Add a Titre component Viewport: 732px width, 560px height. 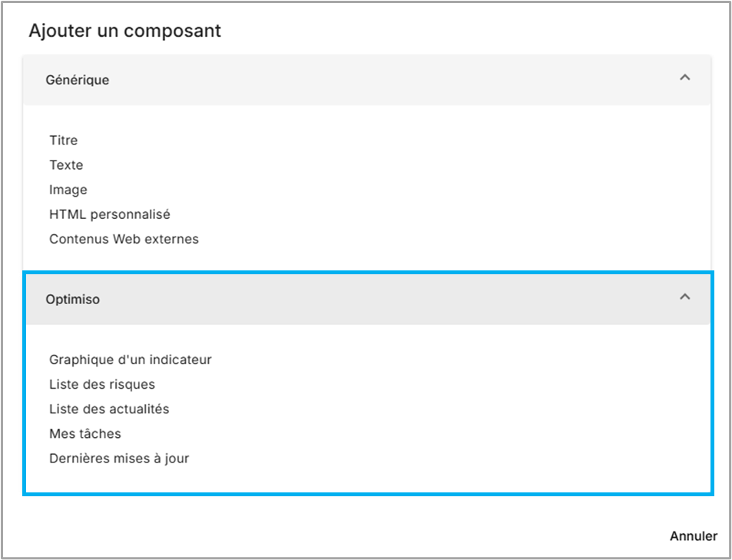[63, 141]
